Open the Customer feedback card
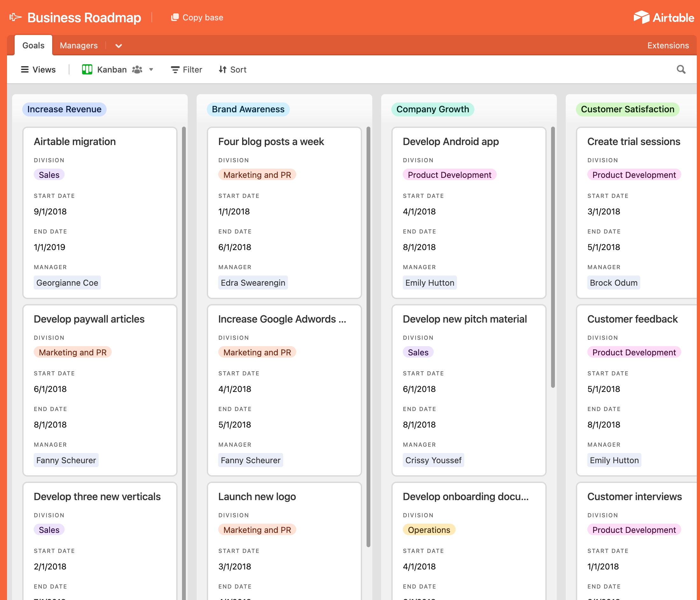This screenshot has height=600, width=700. [x=637, y=390]
